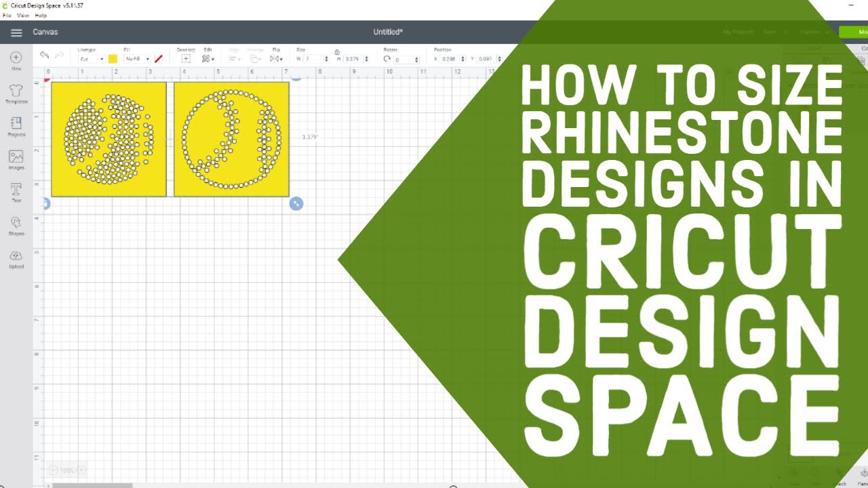Click the Upload icon

[16, 259]
